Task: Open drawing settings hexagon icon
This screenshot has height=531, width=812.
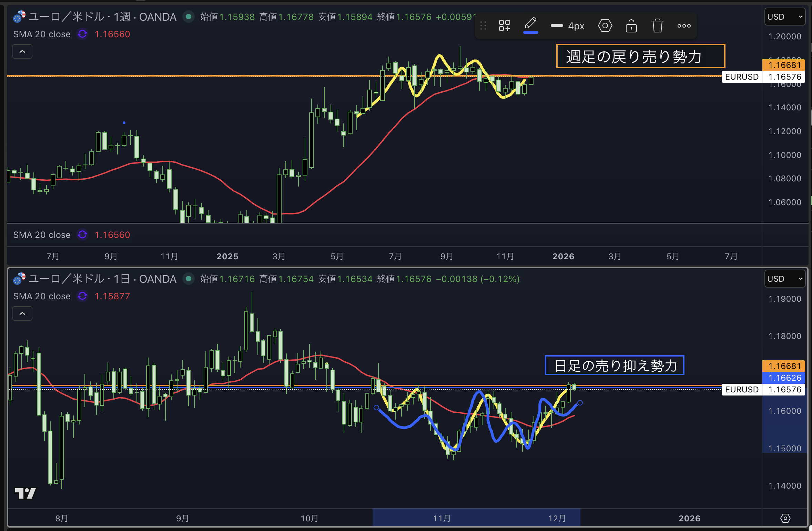Action: coord(605,26)
